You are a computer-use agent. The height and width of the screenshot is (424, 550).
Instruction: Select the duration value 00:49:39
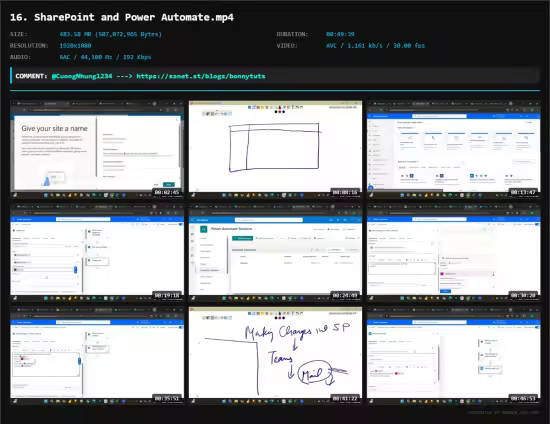pyautogui.click(x=340, y=34)
